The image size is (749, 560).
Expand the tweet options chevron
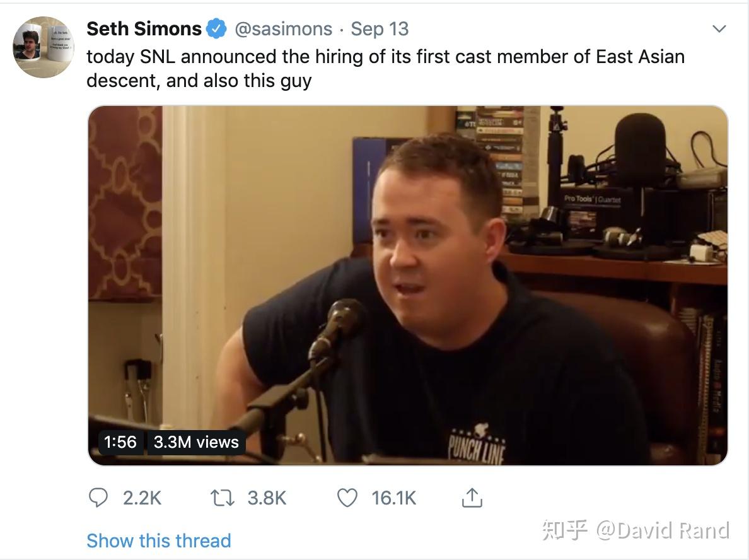(x=719, y=28)
